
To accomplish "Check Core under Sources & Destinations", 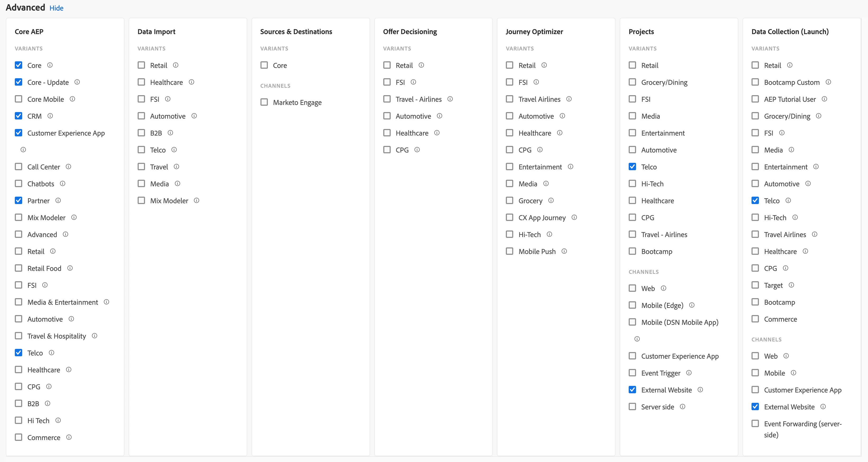I will (264, 65).
